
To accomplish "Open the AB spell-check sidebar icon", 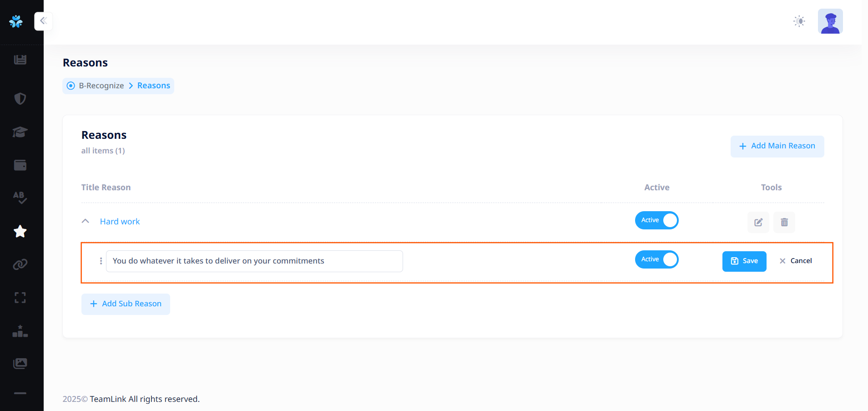I will [20, 198].
